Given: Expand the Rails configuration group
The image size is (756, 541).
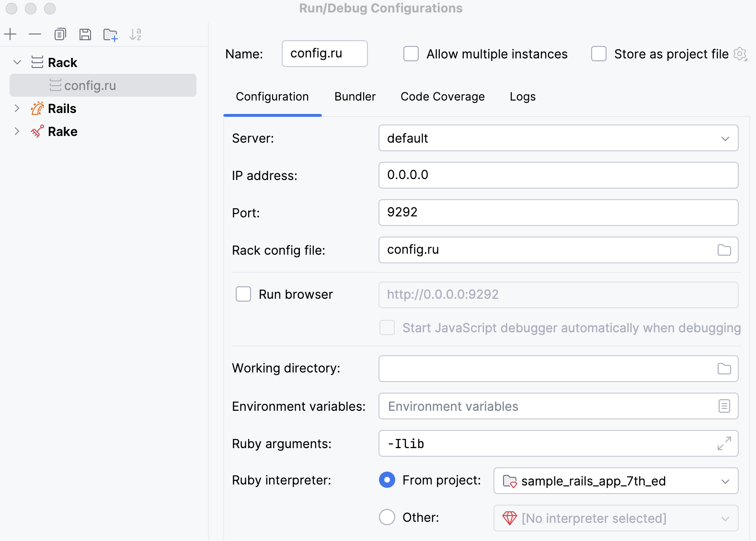Looking at the screenshot, I should 17,109.
